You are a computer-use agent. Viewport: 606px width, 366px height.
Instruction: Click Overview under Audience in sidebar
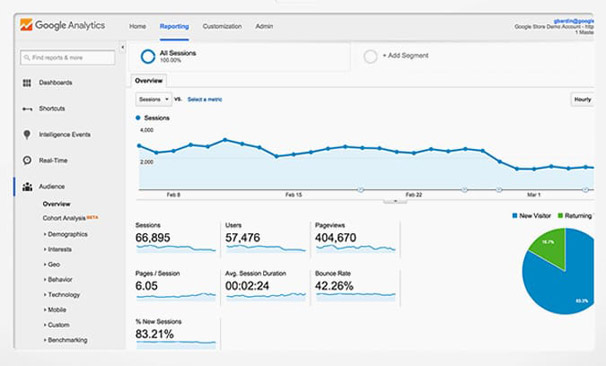56,204
